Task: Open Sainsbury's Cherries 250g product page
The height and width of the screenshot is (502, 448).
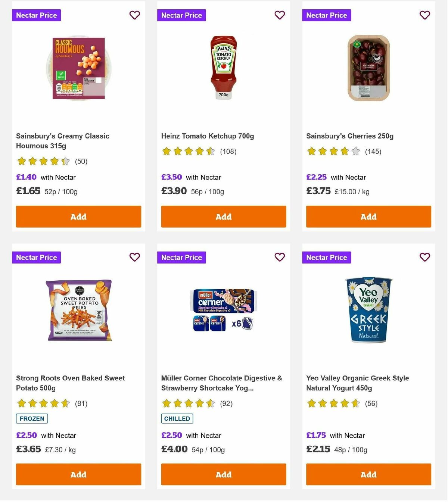Action: click(x=349, y=136)
